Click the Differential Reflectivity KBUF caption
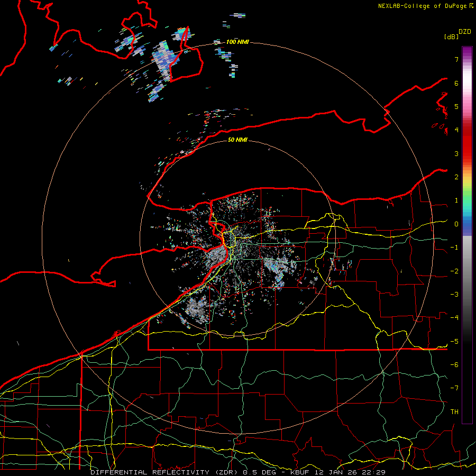 [x=238, y=472]
